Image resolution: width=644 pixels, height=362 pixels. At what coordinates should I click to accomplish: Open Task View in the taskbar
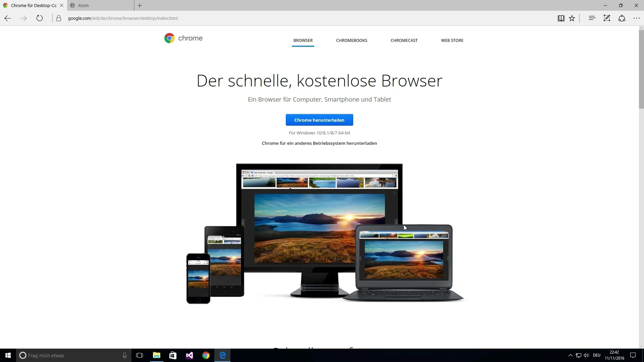pos(140,355)
